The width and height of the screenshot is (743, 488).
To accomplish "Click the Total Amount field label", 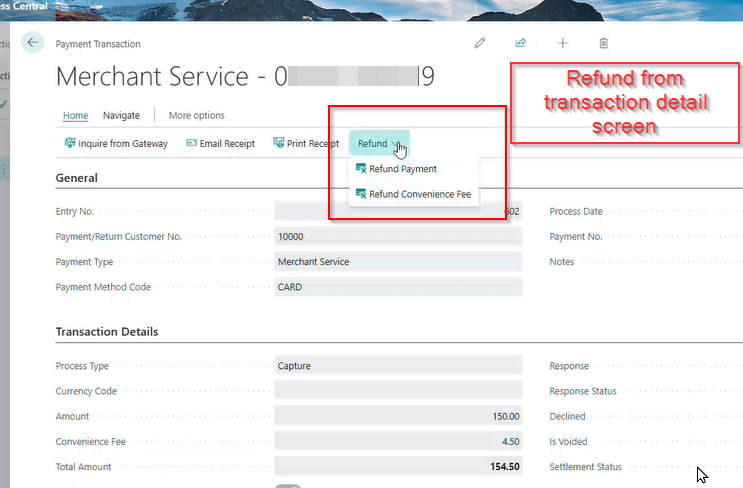I will (x=83, y=466).
